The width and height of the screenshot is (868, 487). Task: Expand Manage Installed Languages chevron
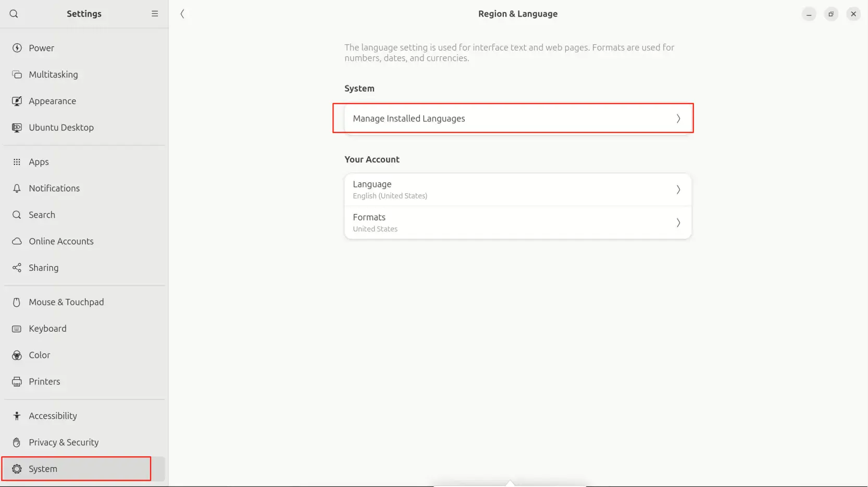tap(678, 119)
